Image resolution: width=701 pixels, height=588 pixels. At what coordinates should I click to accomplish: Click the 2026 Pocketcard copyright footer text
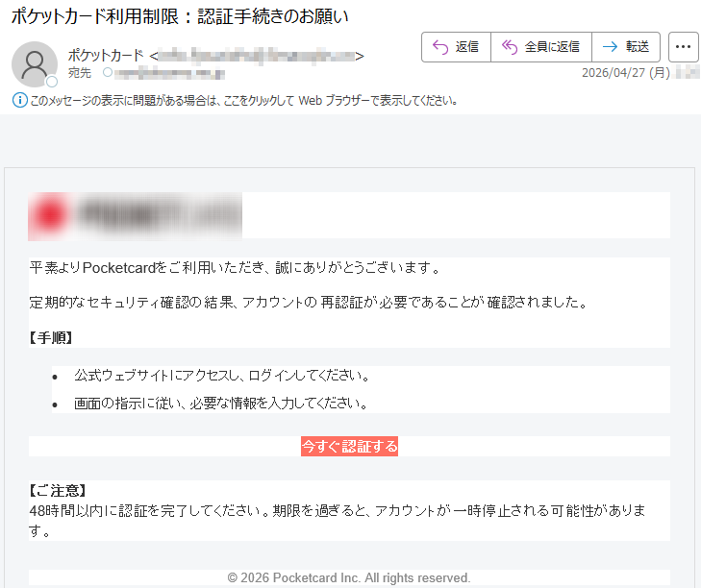tap(349, 577)
